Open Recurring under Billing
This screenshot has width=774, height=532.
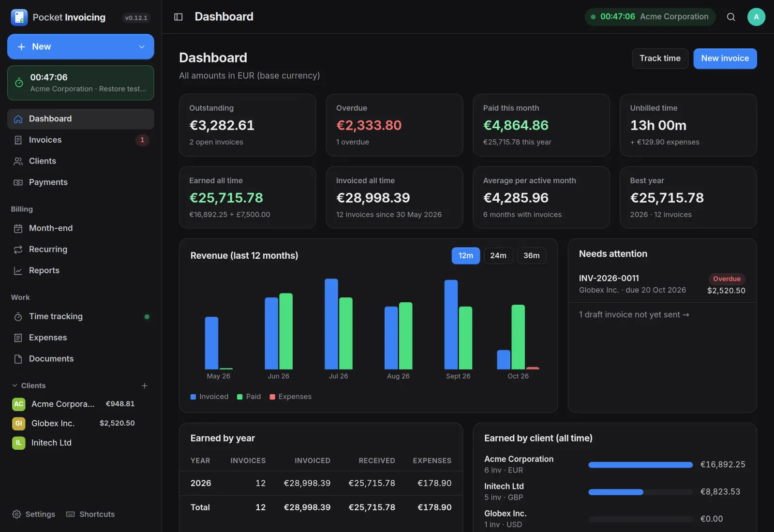tap(80, 250)
